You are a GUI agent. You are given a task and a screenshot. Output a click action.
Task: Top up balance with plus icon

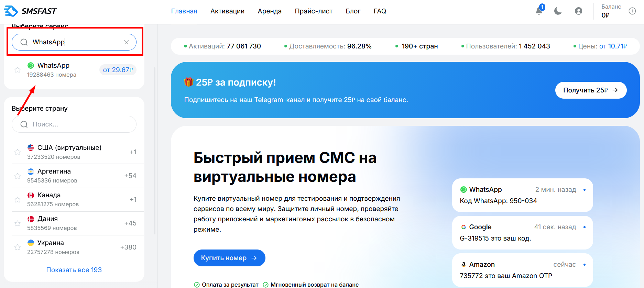[x=632, y=11]
